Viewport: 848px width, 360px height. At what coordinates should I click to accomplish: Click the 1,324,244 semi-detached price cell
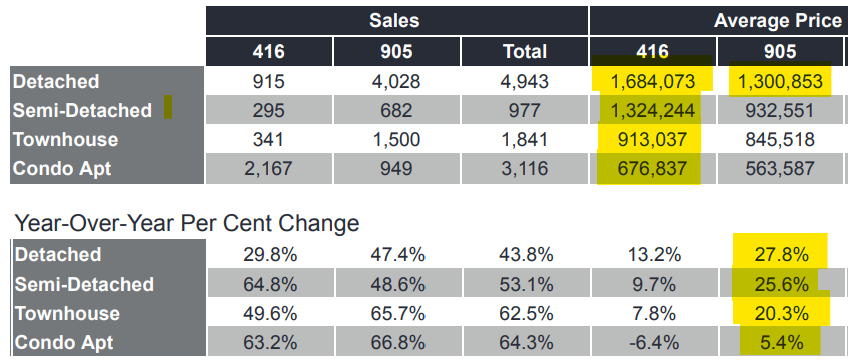tap(653, 110)
